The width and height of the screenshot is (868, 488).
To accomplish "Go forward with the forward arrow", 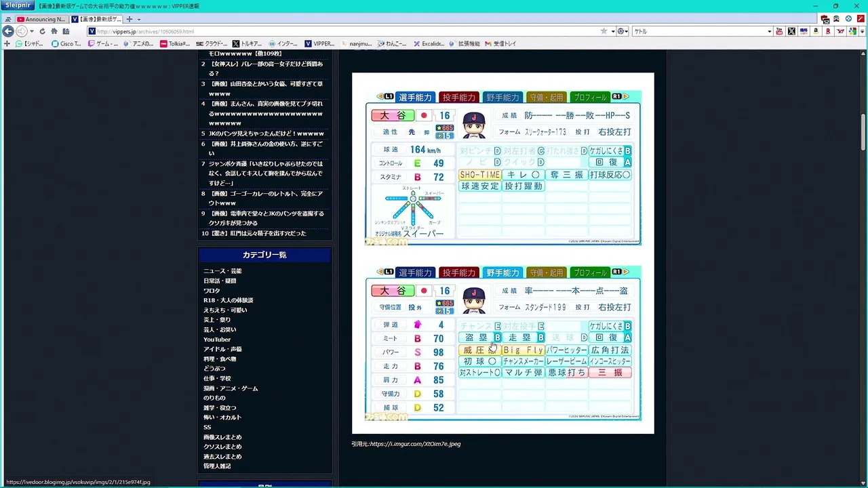I will pyautogui.click(x=21, y=31).
